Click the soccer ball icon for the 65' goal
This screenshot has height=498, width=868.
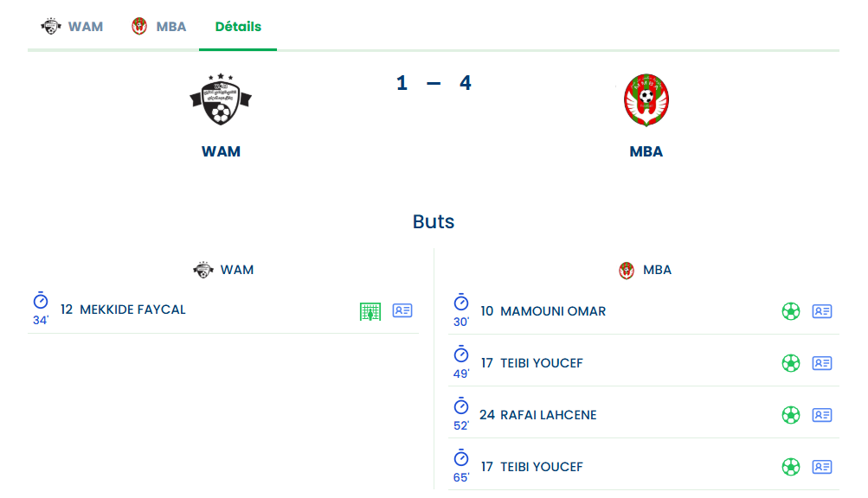[791, 467]
